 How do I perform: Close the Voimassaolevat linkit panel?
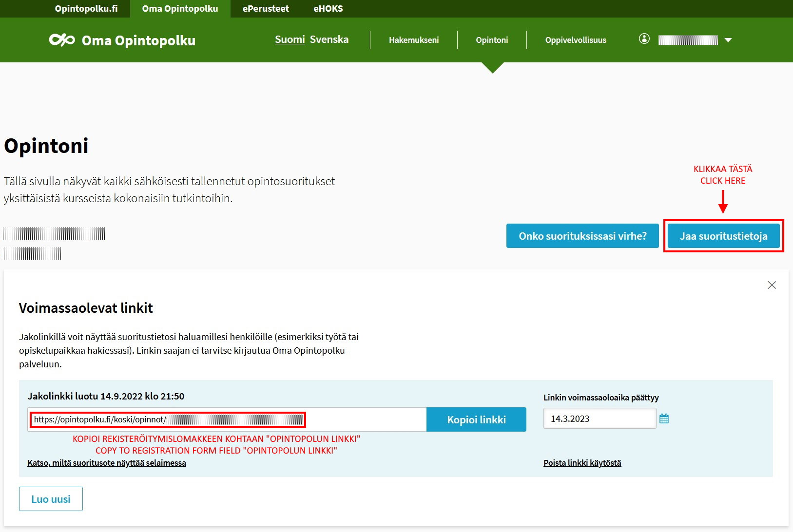(772, 285)
